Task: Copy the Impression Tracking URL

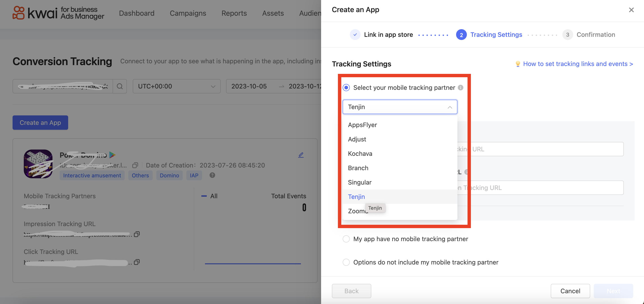Action: point(137,234)
